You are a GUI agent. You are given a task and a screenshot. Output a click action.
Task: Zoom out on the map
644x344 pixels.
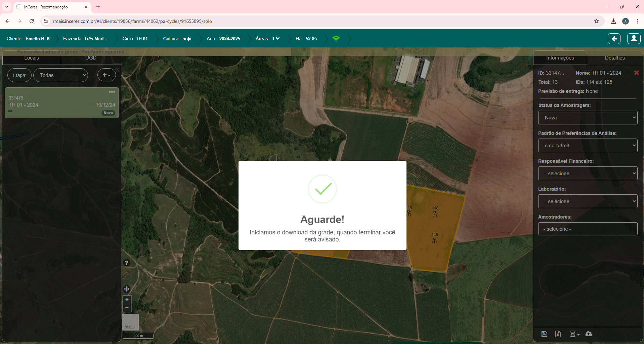[127, 308]
